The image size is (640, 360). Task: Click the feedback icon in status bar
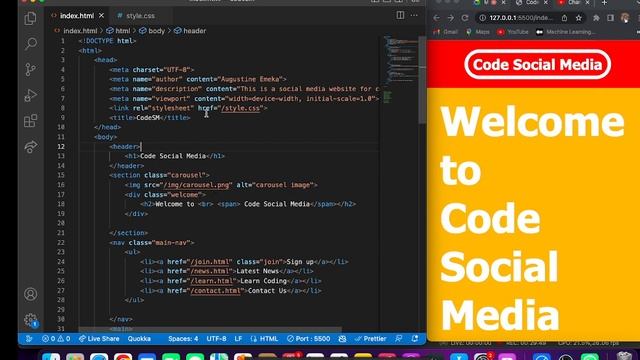[x=399, y=339]
